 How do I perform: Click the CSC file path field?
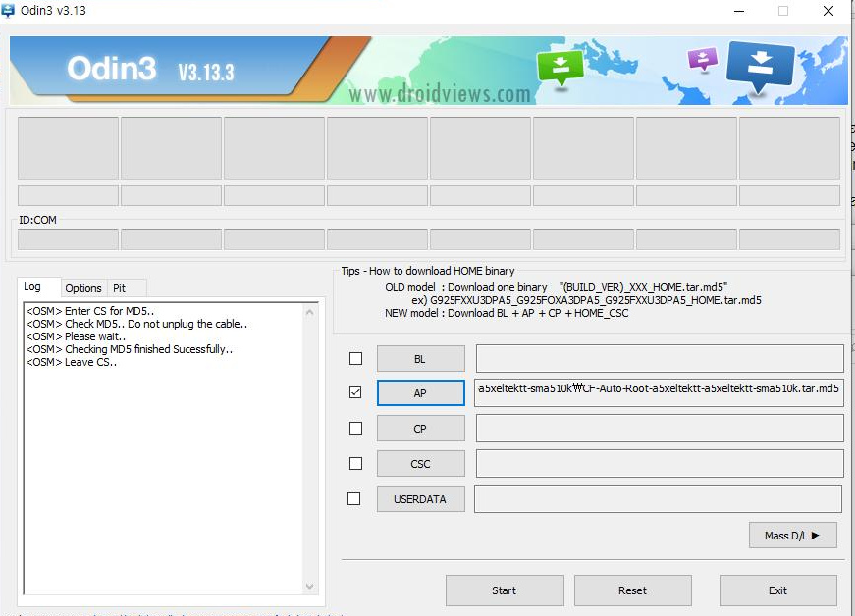660,464
